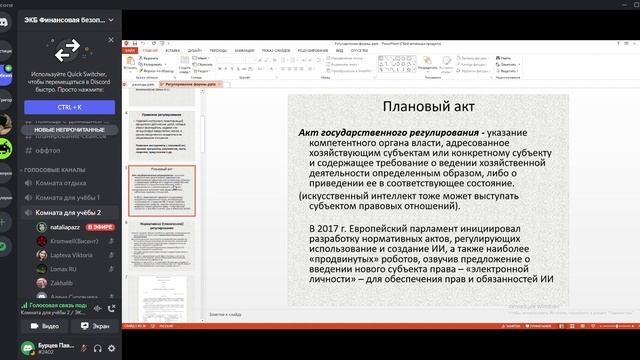
Task: Switch to the ВСТАВКА ribbon tab
Action: click(173, 51)
